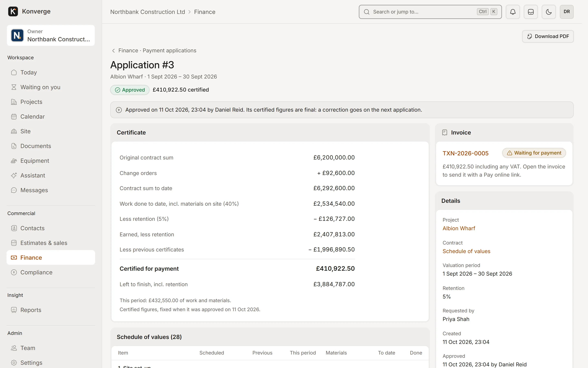Viewport: 588px width, 368px height.
Task: Open the inbox tray icon
Action: 531,12
